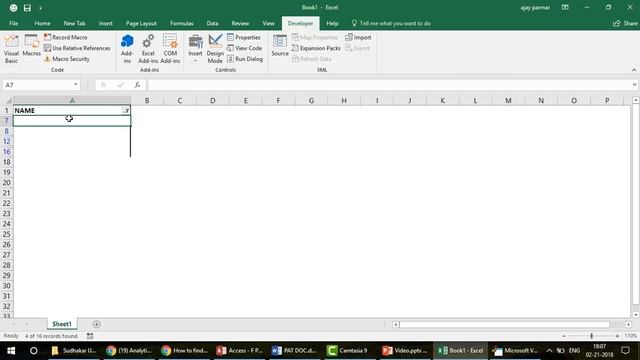Open the Visual Basic editor

click(x=11, y=49)
